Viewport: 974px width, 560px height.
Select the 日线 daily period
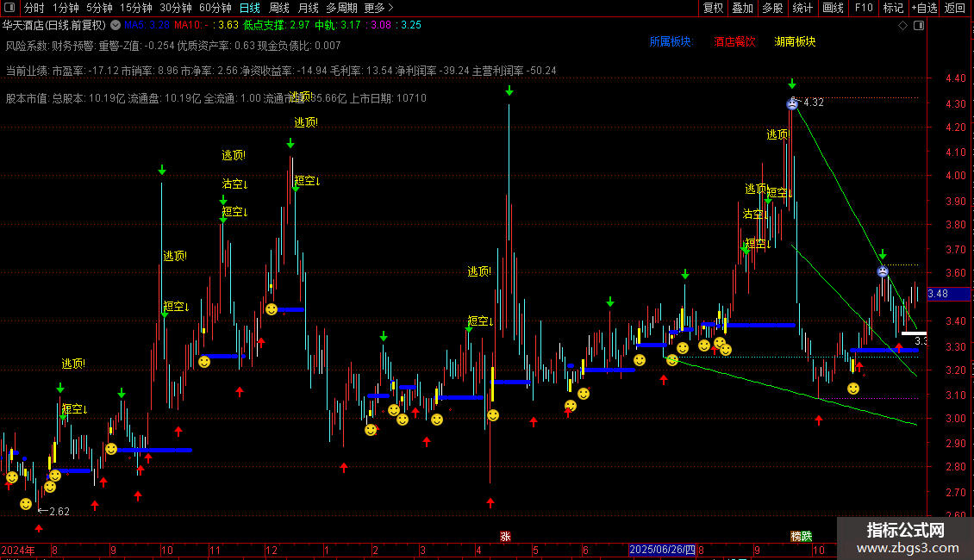[250, 8]
